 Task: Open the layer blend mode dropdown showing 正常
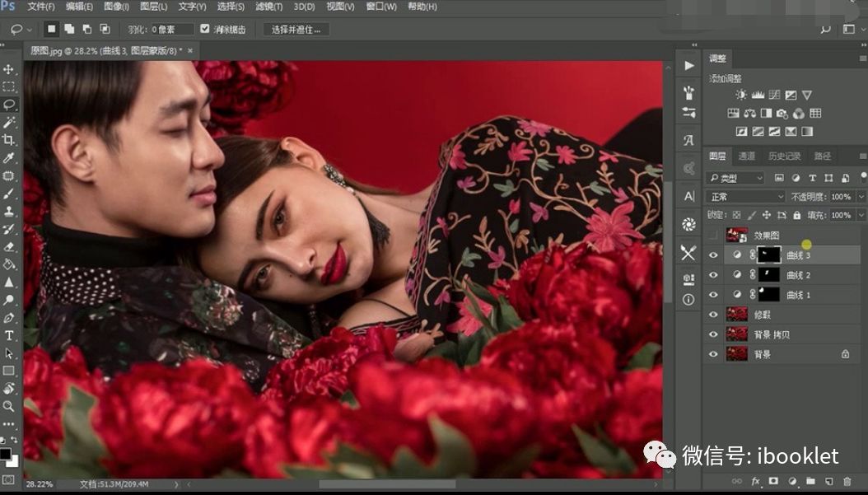click(x=744, y=196)
